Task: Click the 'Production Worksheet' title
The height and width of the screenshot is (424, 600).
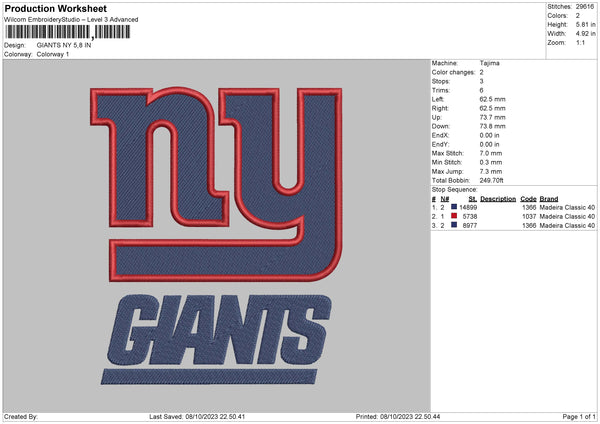Action: click(55, 9)
